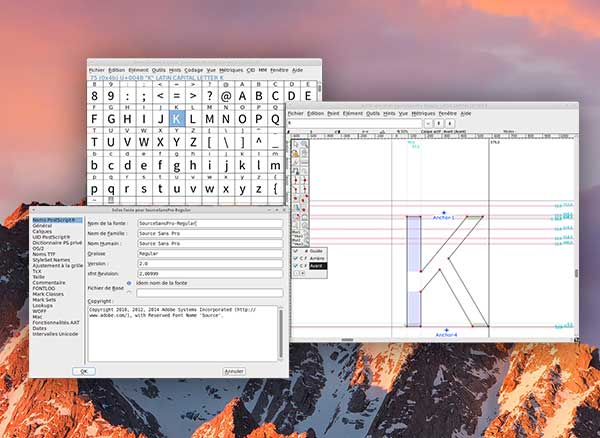Open Métriques menu in glyph window
Screen dimensions: 600x438
coord(423,114)
